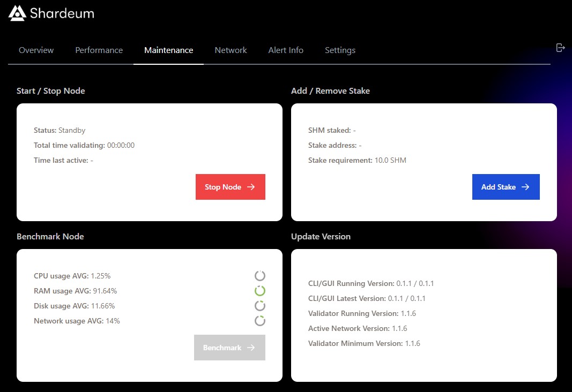Click Network usage AVG 14% text
The width and height of the screenshot is (572, 392).
tap(77, 321)
